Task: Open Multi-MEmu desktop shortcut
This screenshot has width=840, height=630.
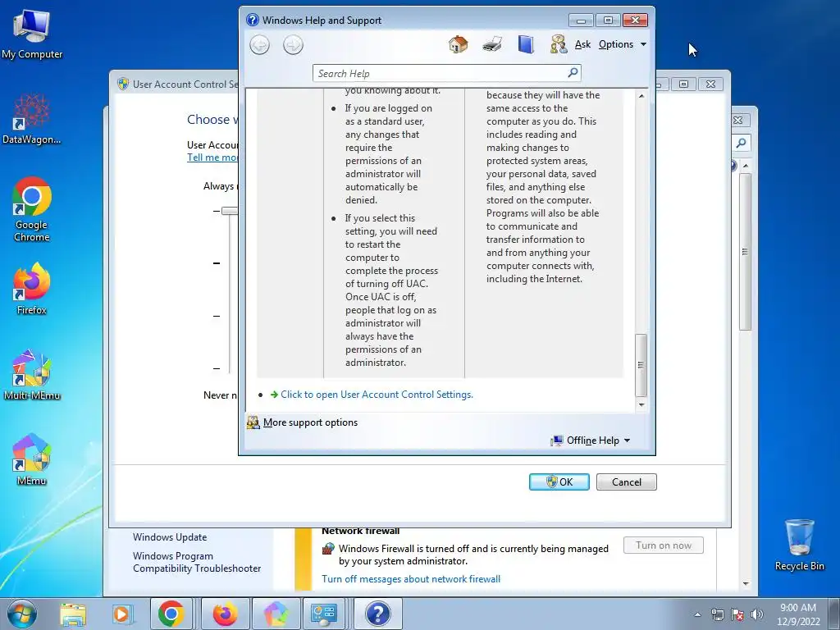Action: pyautogui.click(x=32, y=374)
